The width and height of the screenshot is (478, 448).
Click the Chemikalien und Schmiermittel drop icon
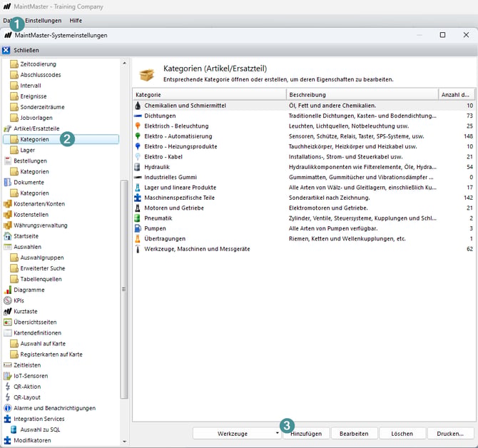point(138,106)
